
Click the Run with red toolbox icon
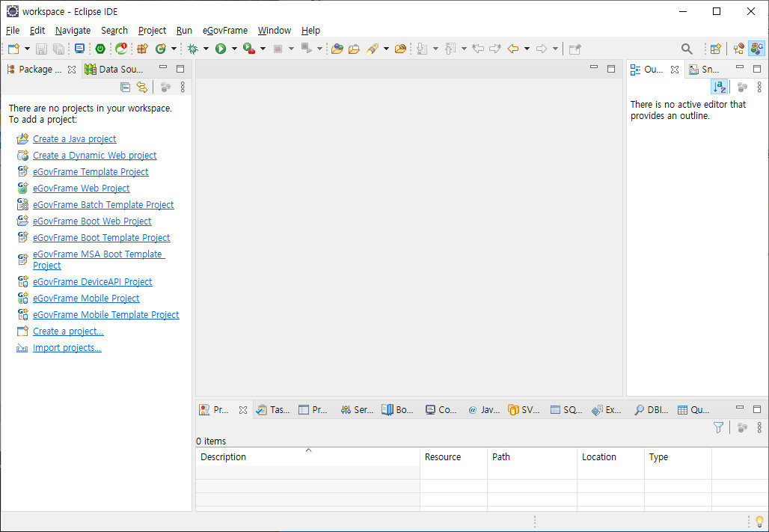(249, 49)
